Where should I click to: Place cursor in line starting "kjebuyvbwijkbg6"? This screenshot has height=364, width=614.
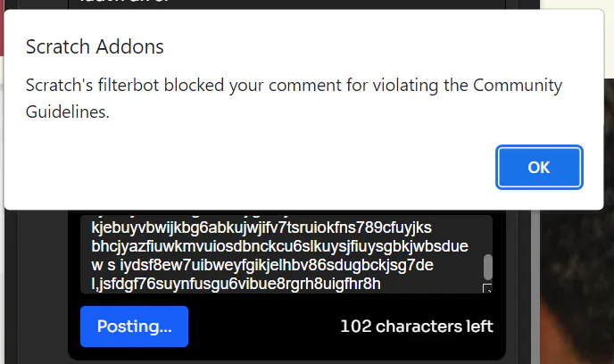pos(261,227)
